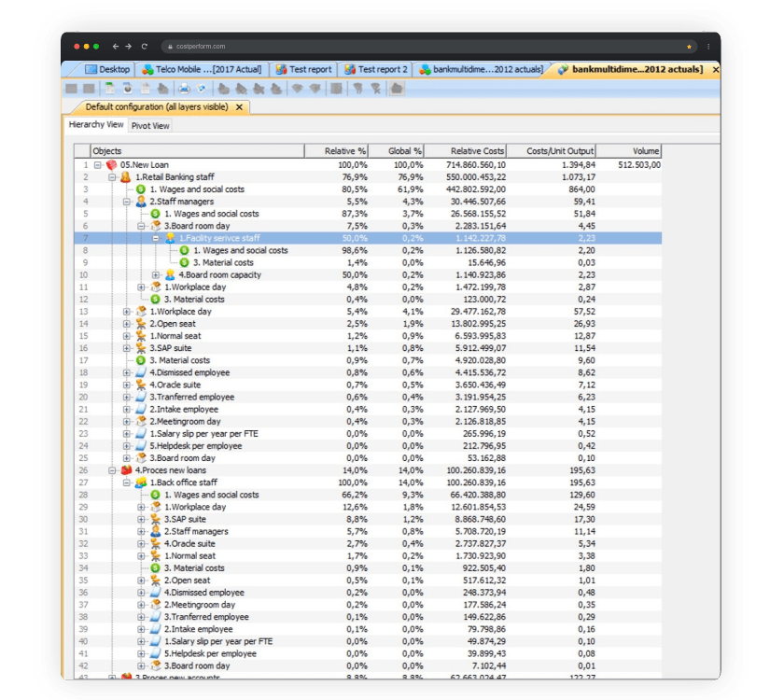Screen dimensions: 784x700
Task: Switch to the Pivot View tab
Action: click(150, 125)
